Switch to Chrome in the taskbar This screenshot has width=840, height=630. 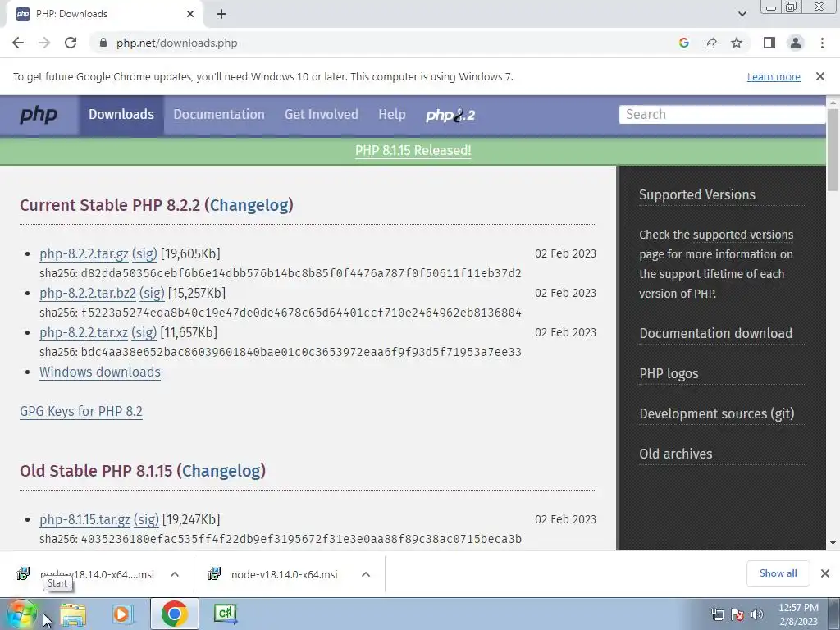click(x=174, y=614)
